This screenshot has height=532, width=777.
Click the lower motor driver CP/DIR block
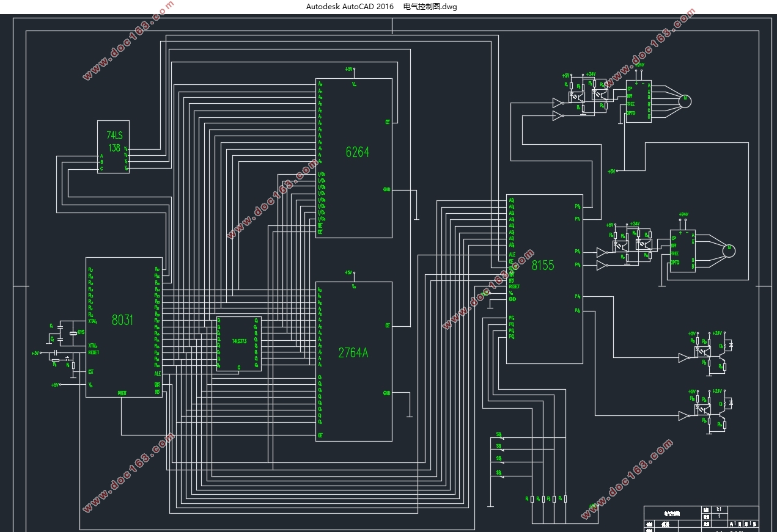[x=682, y=255]
